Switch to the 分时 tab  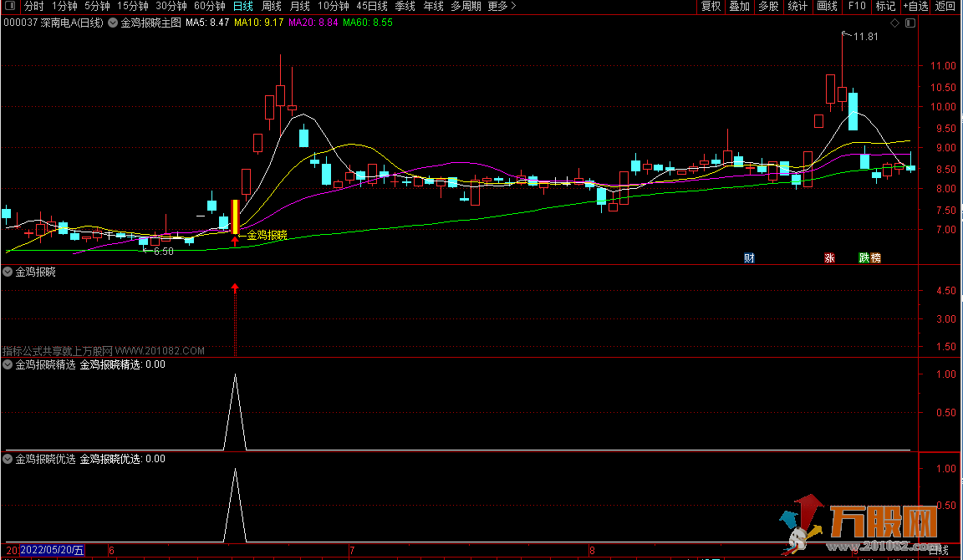click(33, 6)
